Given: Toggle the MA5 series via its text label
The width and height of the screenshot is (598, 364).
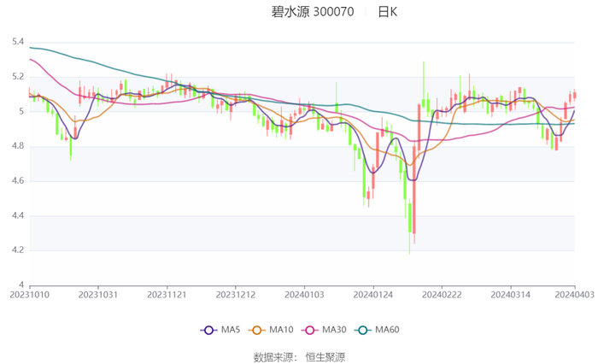Looking at the screenshot, I should click(231, 330).
